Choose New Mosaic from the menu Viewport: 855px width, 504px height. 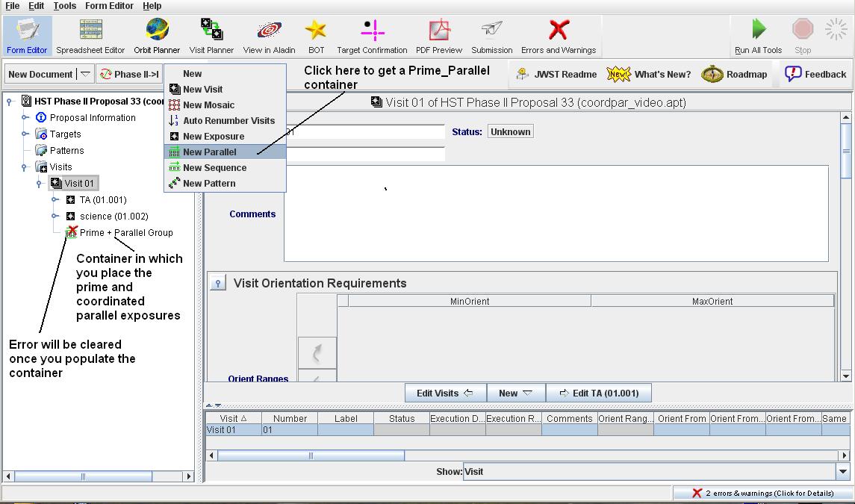(225, 105)
